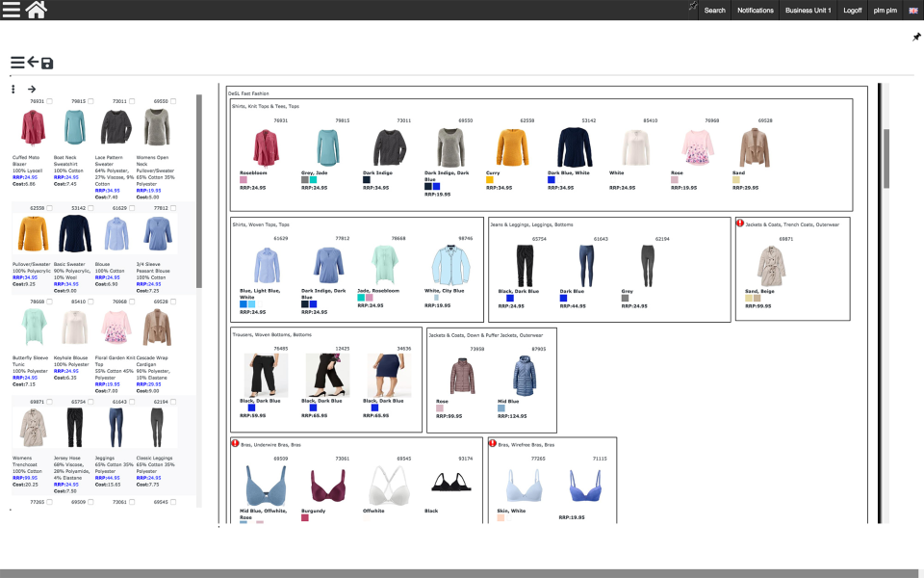Select the Cuffed Moto Blazer thumbnail in product panel
The width and height of the screenshot is (924, 578).
tap(33, 127)
